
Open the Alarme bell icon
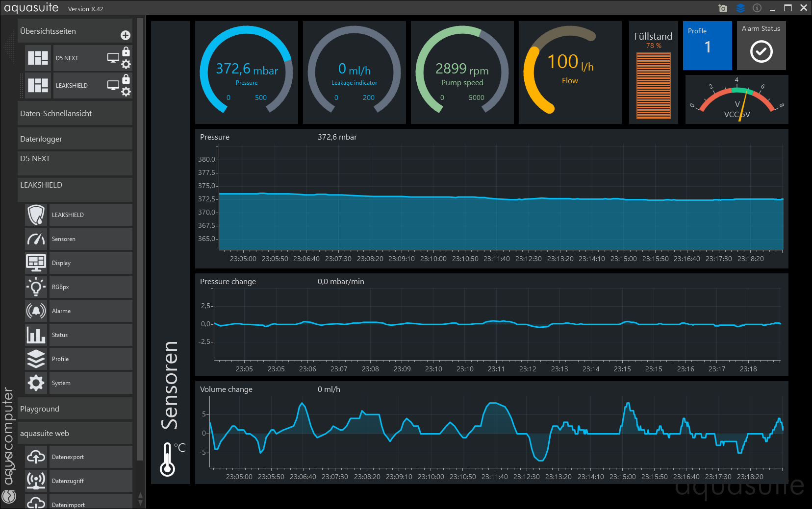point(36,311)
